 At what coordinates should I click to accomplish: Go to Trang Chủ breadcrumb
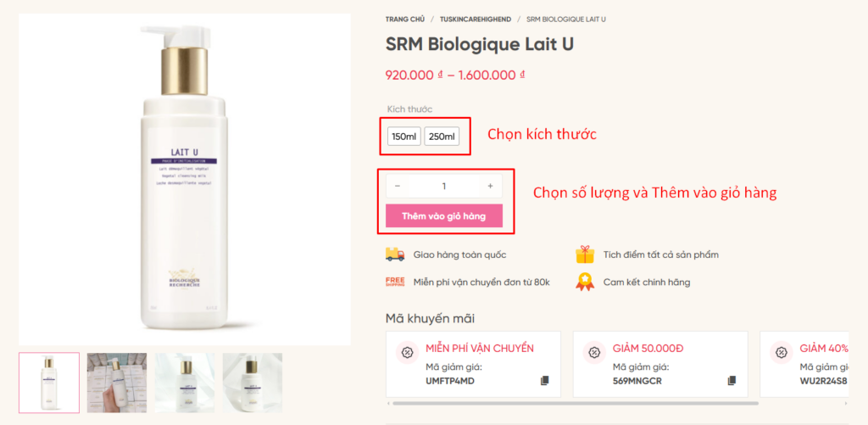[404, 19]
